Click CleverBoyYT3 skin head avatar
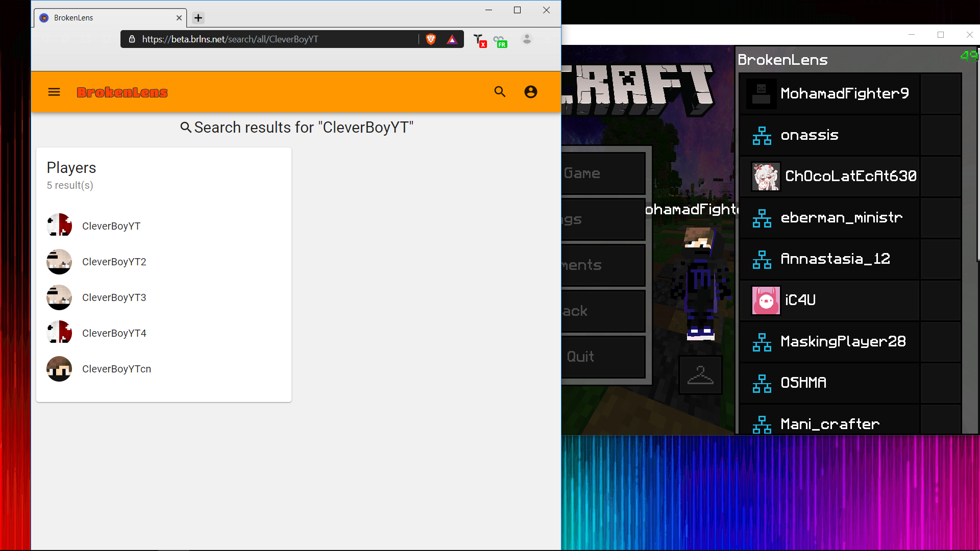Screen dimensions: 980x551 [x=59, y=297]
